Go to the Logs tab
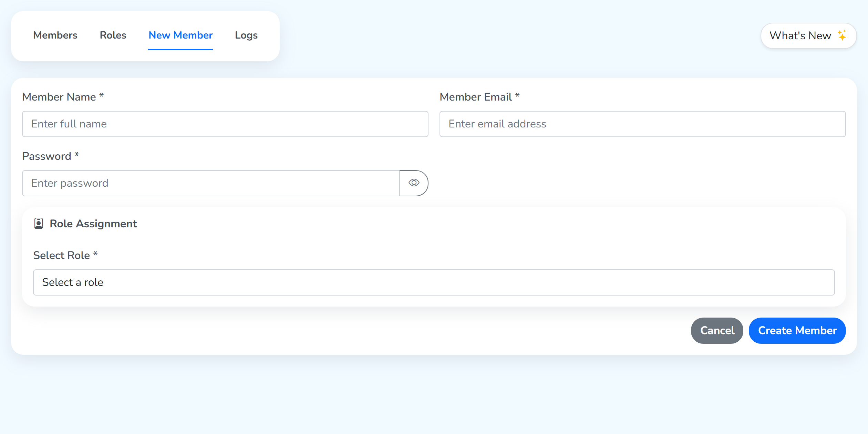This screenshot has height=434, width=868. coord(246,35)
